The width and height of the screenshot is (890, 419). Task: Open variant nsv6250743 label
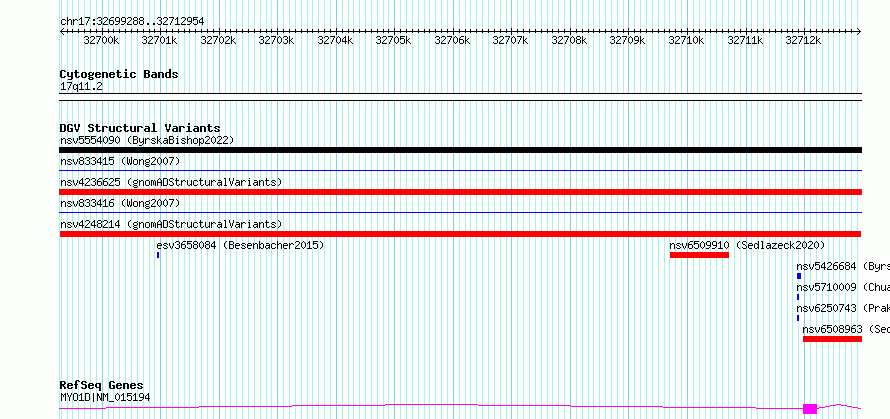[x=843, y=308]
